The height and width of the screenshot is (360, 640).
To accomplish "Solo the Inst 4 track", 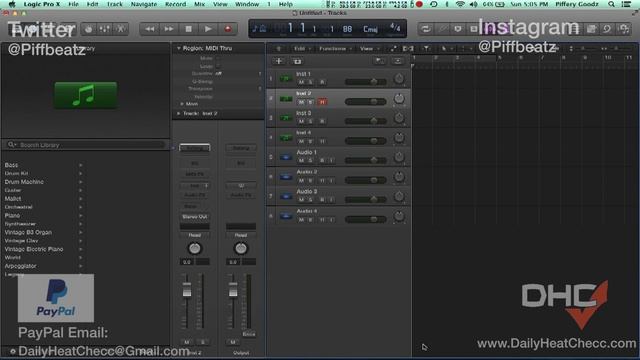I will tap(311, 141).
